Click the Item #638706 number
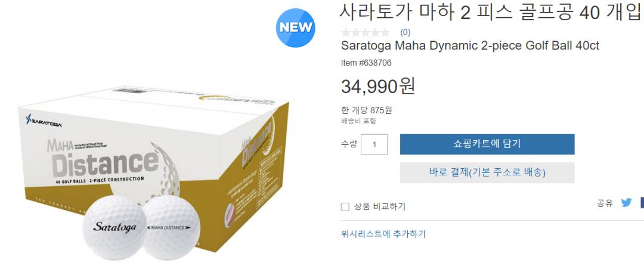Viewport: 644px width, 269px height. click(366, 63)
